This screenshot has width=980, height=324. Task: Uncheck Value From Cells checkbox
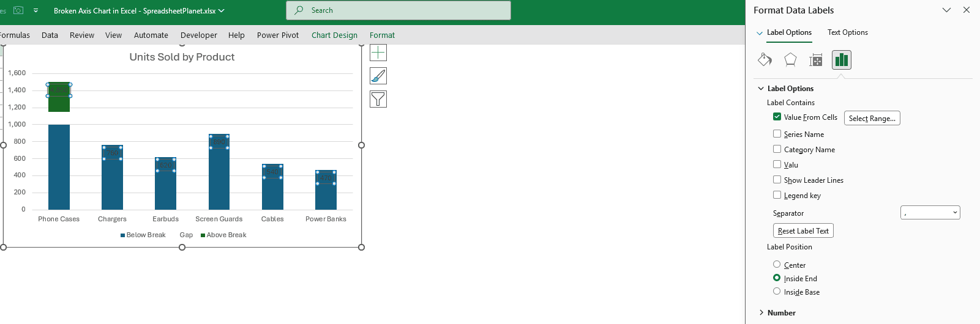pyautogui.click(x=777, y=117)
